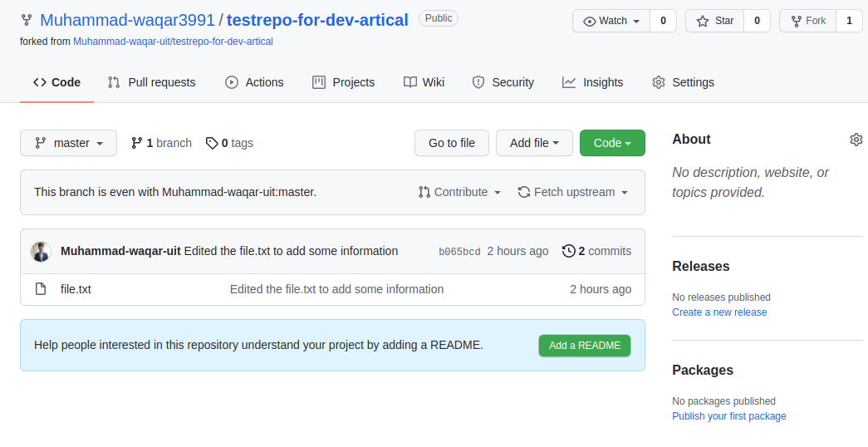
Task: Open file.txt
Action: pyautogui.click(x=76, y=290)
